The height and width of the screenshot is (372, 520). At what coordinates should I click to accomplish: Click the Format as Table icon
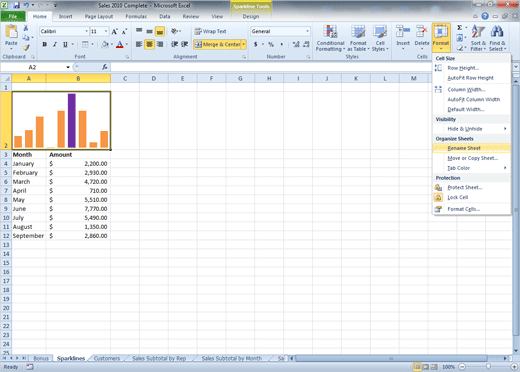[358, 32]
